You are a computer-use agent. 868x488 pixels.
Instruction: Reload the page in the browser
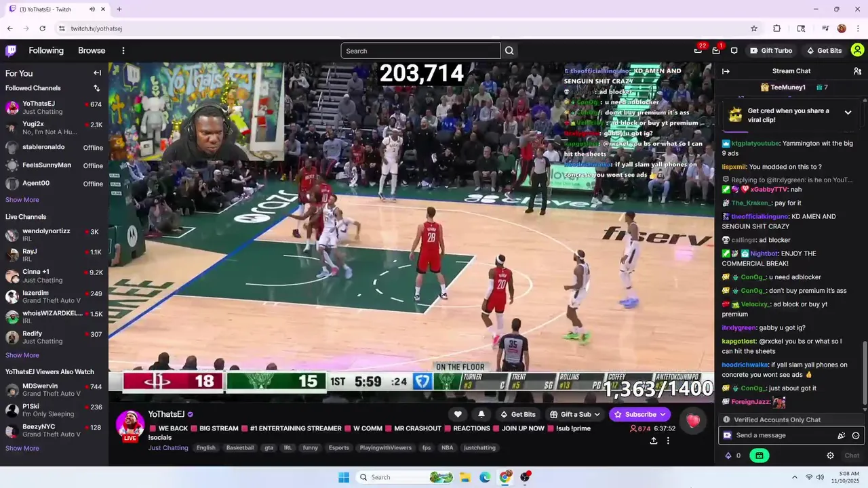(42, 28)
